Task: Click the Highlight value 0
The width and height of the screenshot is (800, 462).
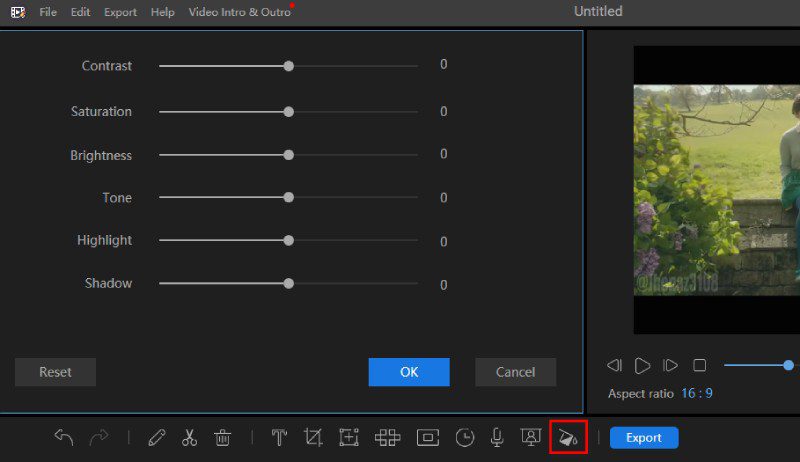Action: click(444, 242)
